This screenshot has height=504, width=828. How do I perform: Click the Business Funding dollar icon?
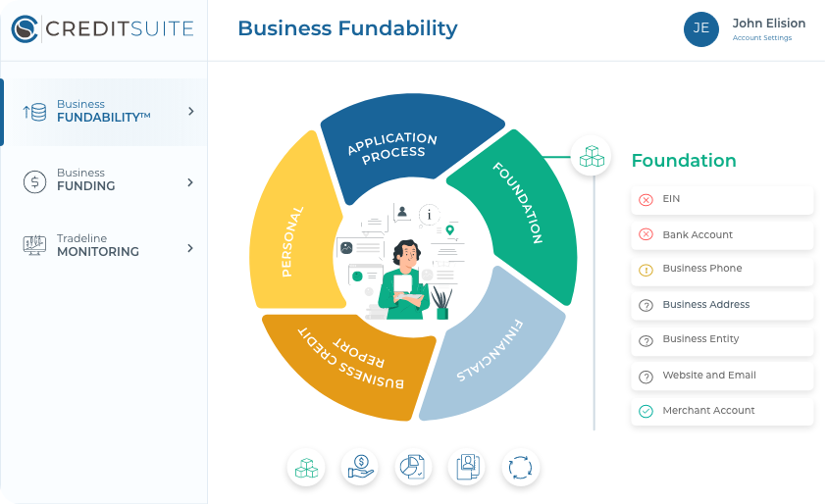pyautogui.click(x=34, y=181)
